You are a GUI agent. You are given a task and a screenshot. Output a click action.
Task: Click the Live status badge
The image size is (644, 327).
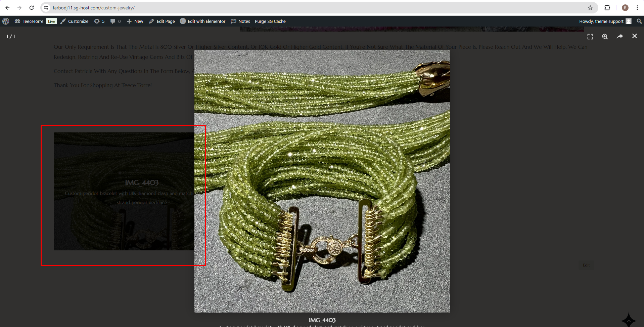[x=51, y=21]
